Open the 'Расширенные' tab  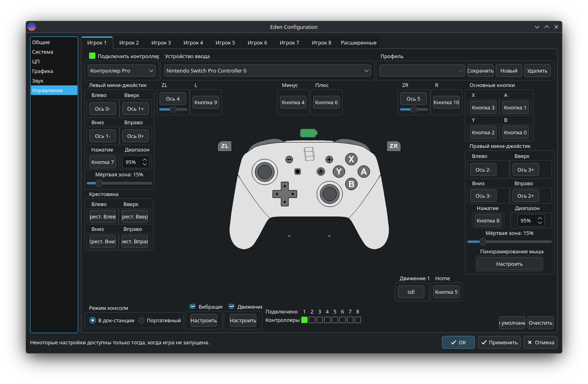(x=359, y=42)
